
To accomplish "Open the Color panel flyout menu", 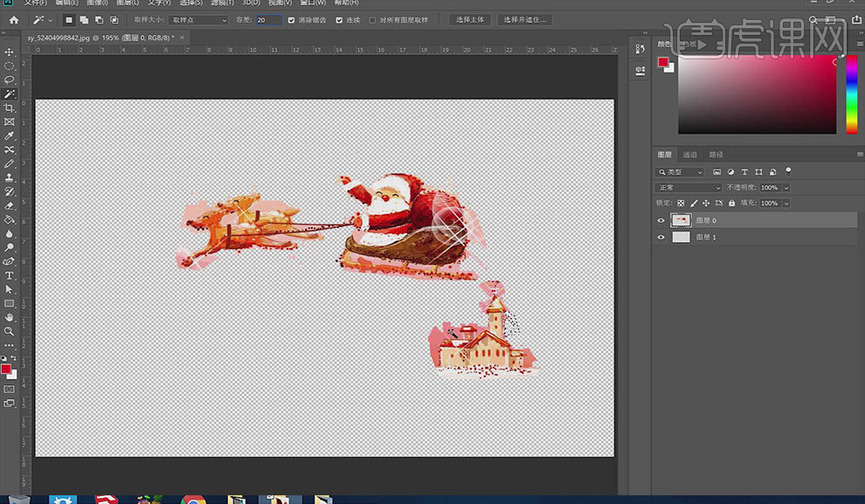I will coord(860,44).
